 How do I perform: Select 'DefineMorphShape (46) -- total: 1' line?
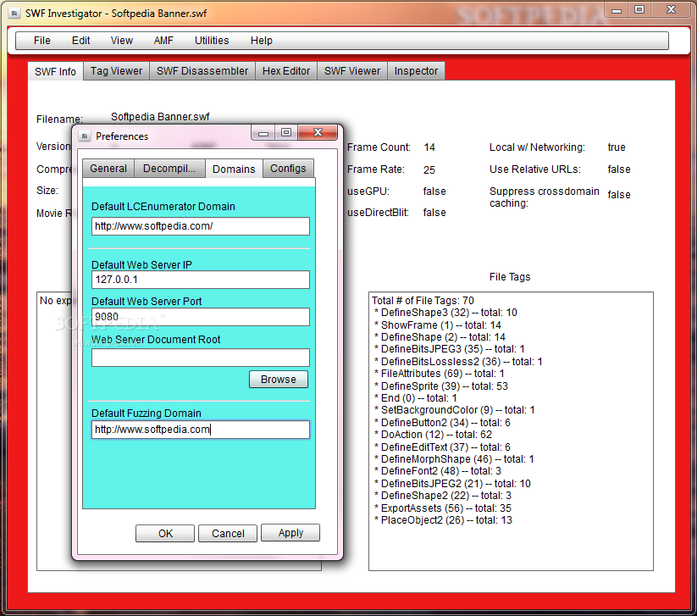point(454,459)
